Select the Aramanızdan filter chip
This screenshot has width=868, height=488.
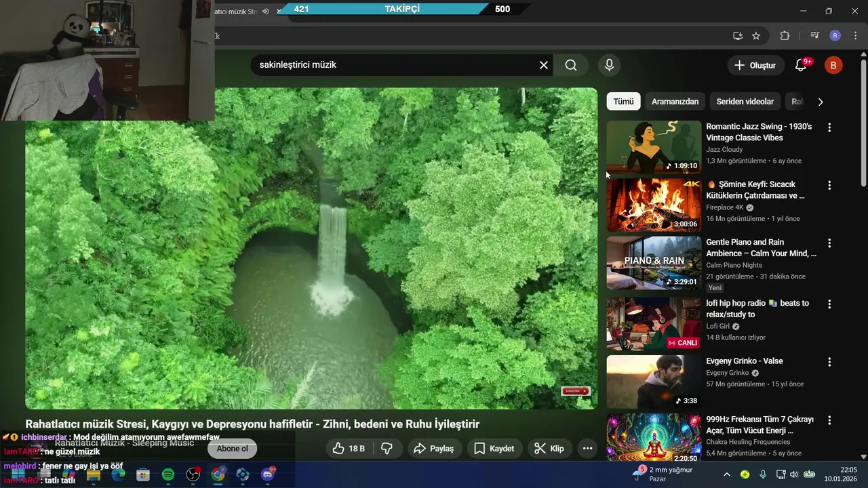point(675,102)
